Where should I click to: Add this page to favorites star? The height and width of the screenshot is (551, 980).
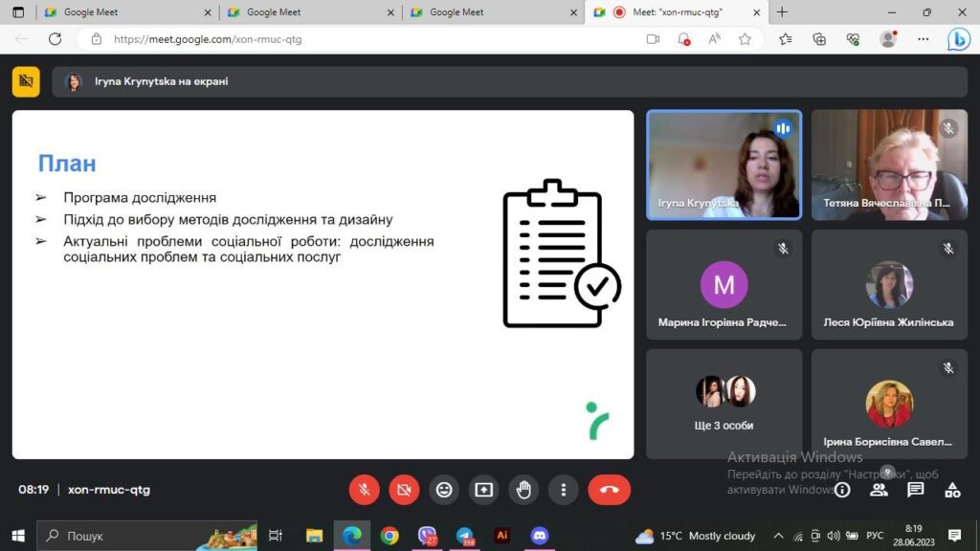tap(745, 39)
